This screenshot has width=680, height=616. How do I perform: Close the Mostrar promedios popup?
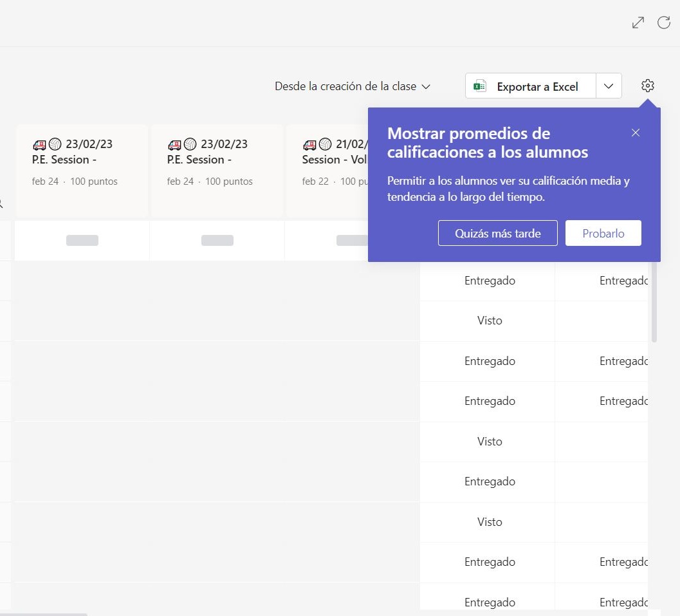[636, 133]
